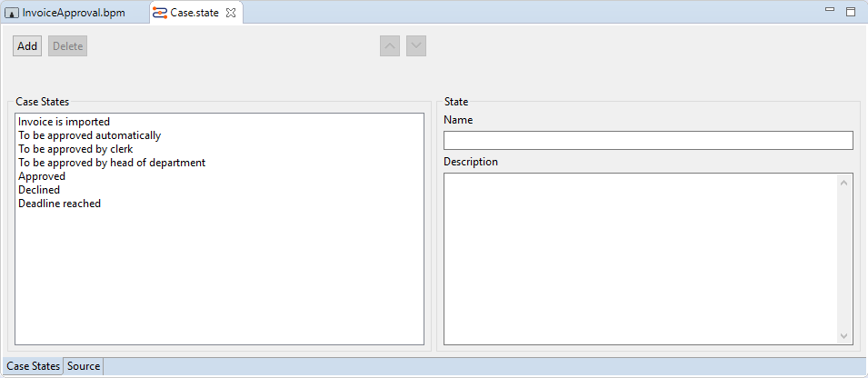
Task: Open the Source tab at bottom
Action: (84, 366)
